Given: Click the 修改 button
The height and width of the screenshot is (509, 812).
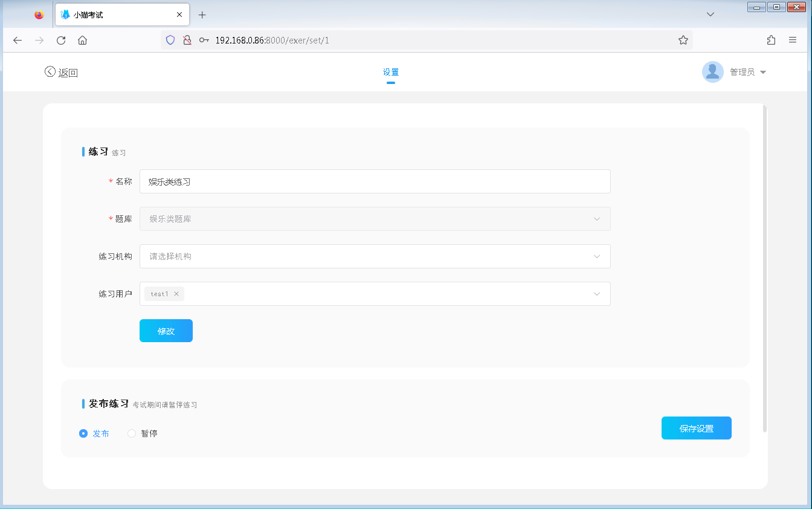Looking at the screenshot, I should click(166, 331).
